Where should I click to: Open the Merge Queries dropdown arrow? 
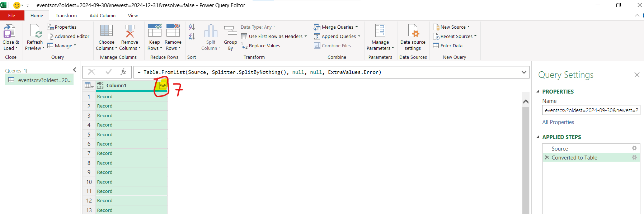point(357,27)
